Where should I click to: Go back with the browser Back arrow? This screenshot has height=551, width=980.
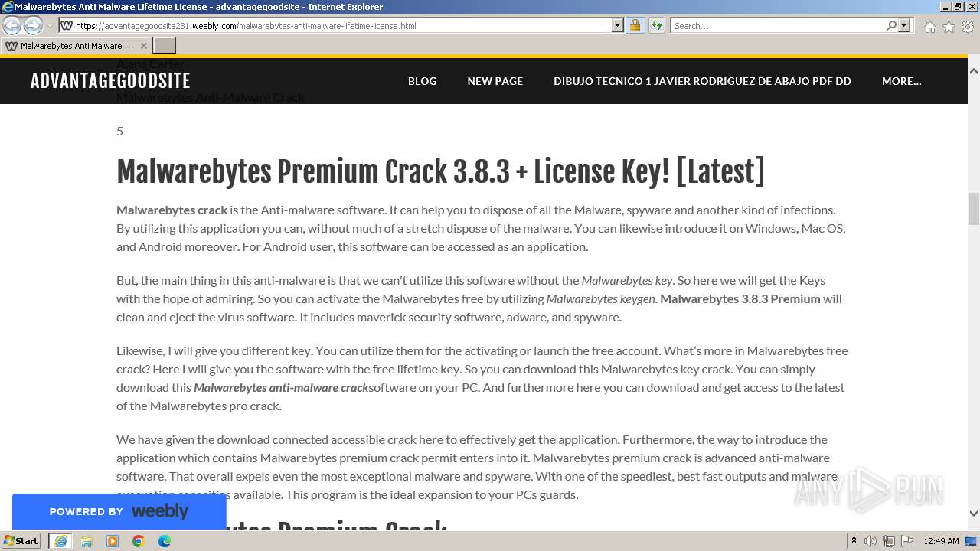pos(12,25)
